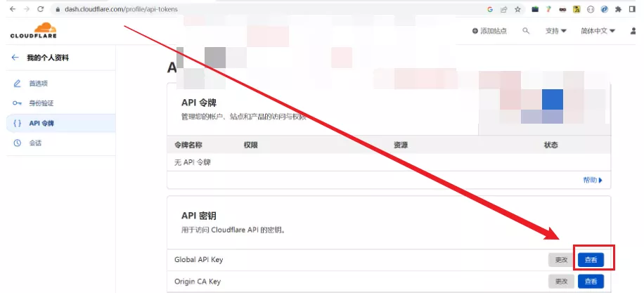Click the 我的个人资料 heading
This screenshot has height=293, width=644.
[x=48, y=58]
